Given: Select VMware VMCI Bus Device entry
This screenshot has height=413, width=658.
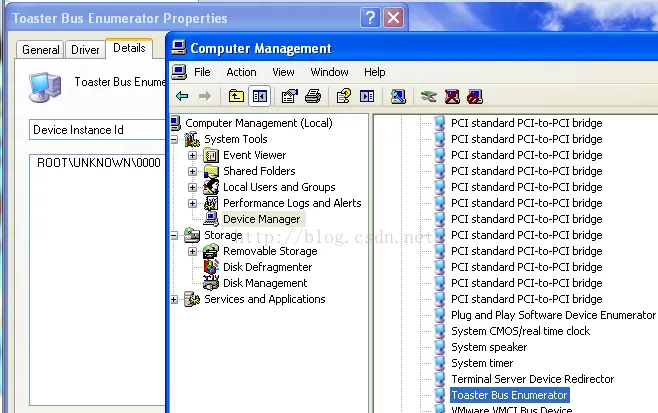Looking at the screenshot, I should point(511,409).
